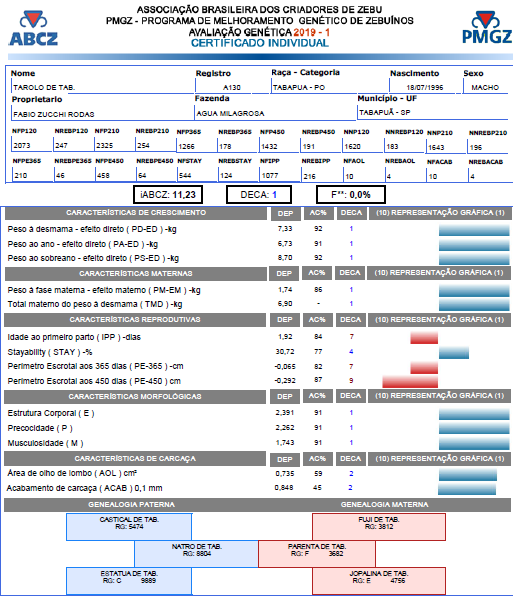Click the PMGZ logo
513x597 pixels.
click(487, 27)
